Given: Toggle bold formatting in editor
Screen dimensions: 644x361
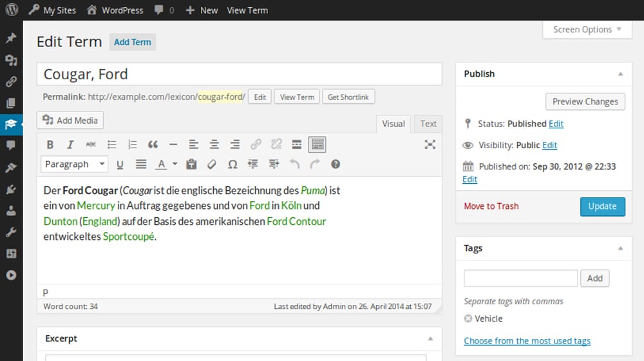Looking at the screenshot, I should tap(50, 144).
